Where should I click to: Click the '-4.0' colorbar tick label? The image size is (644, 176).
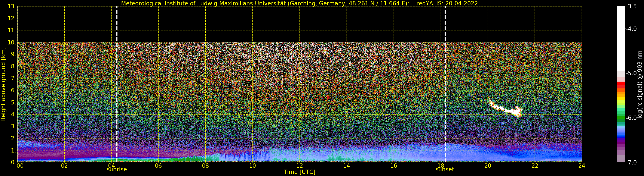pos(631,29)
